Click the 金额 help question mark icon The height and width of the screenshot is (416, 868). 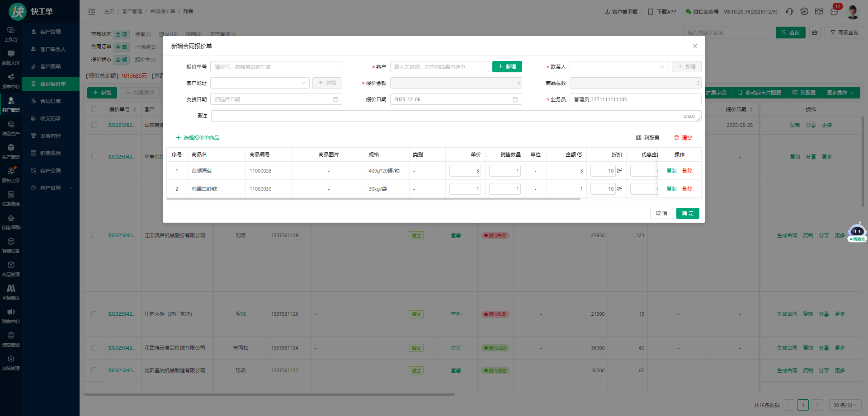click(x=580, y=154)
